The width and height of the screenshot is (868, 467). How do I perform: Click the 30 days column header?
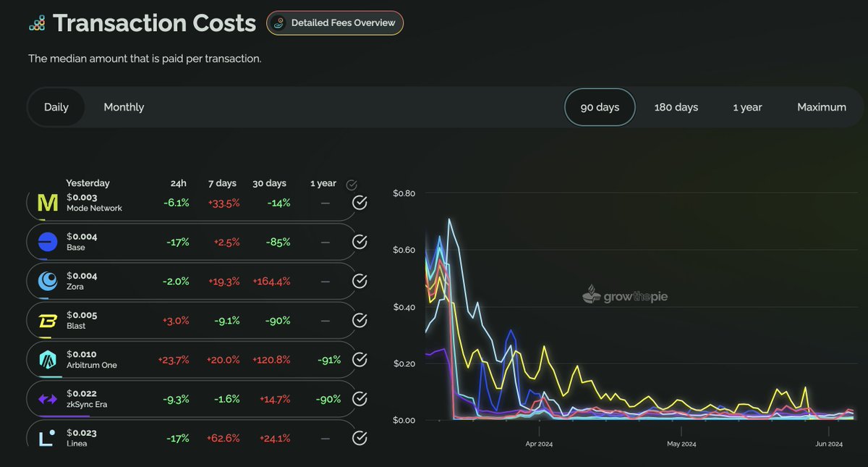(269, 183)
